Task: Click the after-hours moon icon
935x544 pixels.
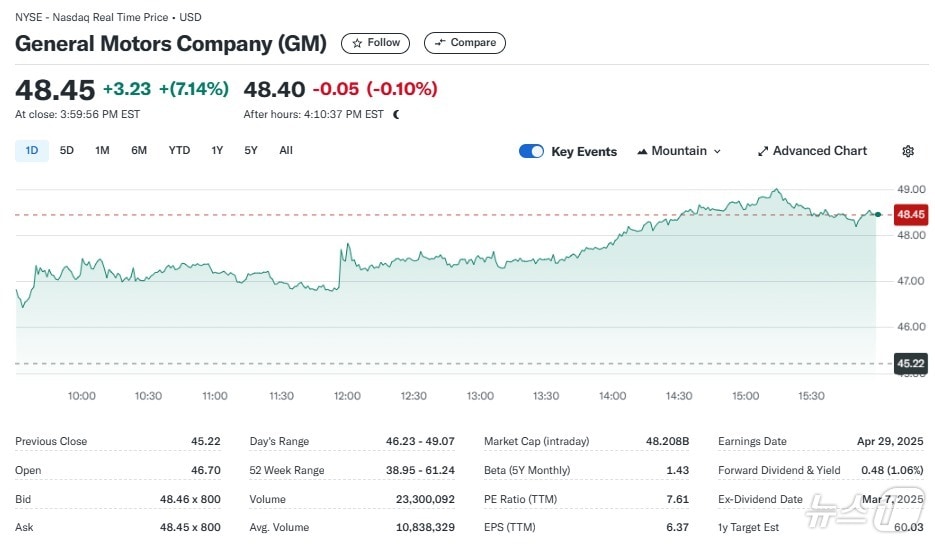Action: pyautogui.click(x=397, y=114)
